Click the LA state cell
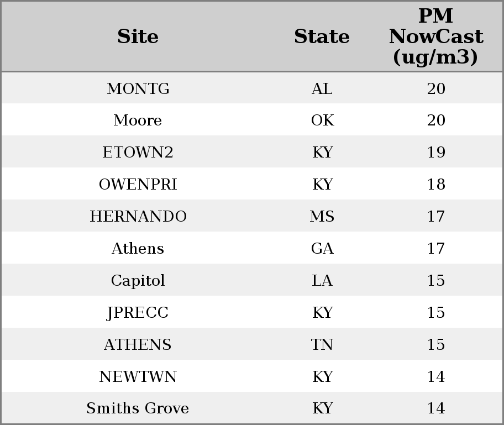504x425 pixels. pos(322,280)
